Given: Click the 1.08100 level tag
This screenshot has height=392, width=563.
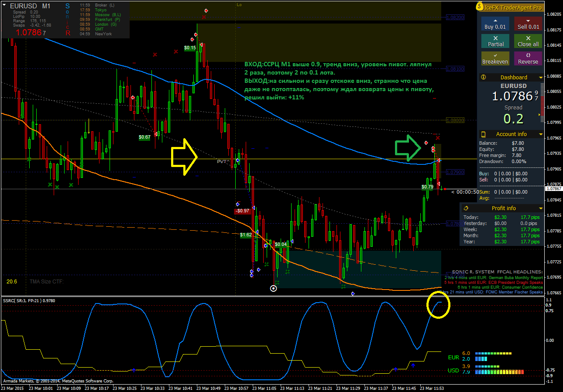Looking at the screenshot, I should pyautogui.click(x=455, y=69).
